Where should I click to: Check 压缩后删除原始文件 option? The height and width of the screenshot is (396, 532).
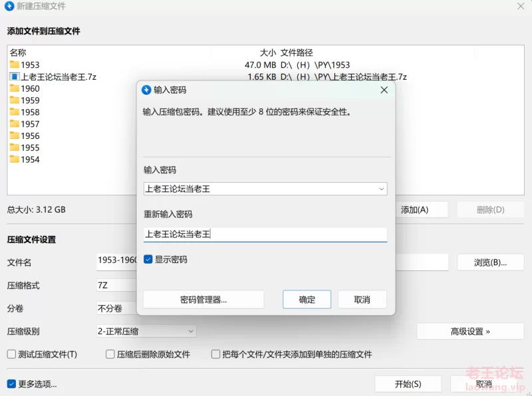(x=110, y=355)
